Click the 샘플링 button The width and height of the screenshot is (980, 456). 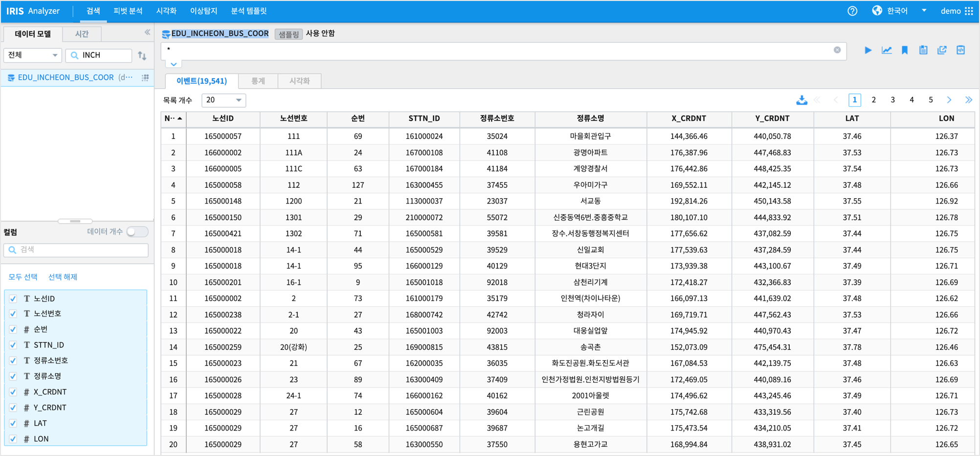pyautogui.click(x=289, y=34)
